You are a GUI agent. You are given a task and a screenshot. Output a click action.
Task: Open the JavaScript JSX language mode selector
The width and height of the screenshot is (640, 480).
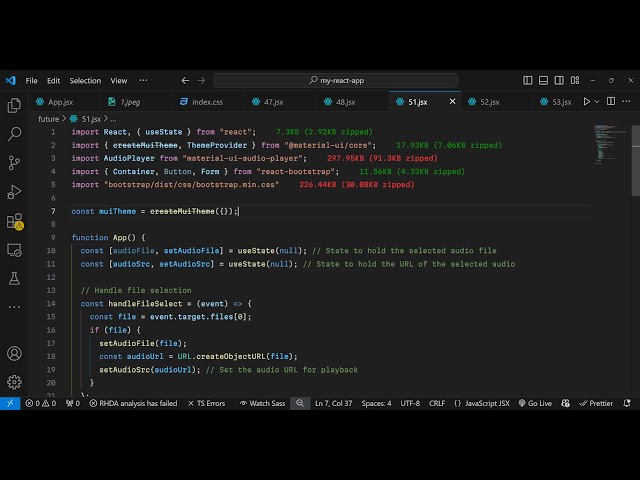click(482, 403)
